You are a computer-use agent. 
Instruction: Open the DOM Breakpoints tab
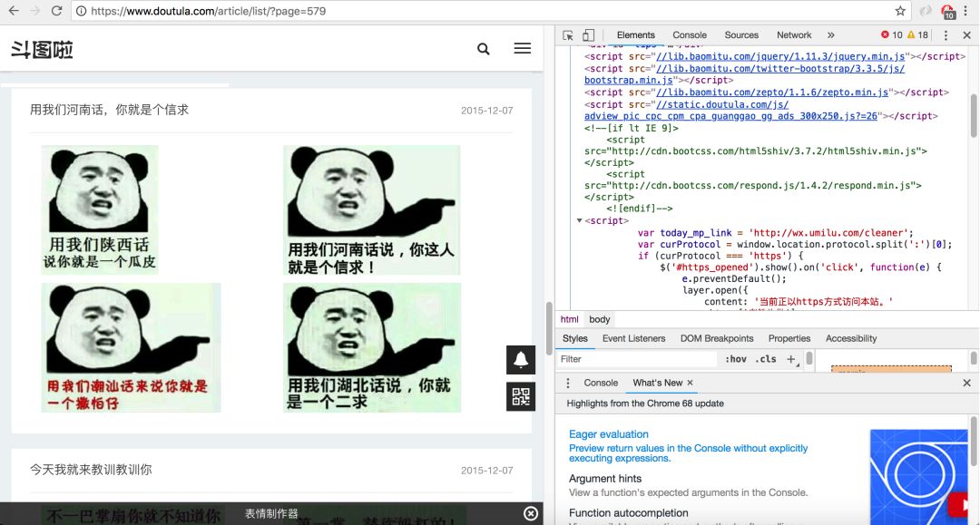[717, 338]
